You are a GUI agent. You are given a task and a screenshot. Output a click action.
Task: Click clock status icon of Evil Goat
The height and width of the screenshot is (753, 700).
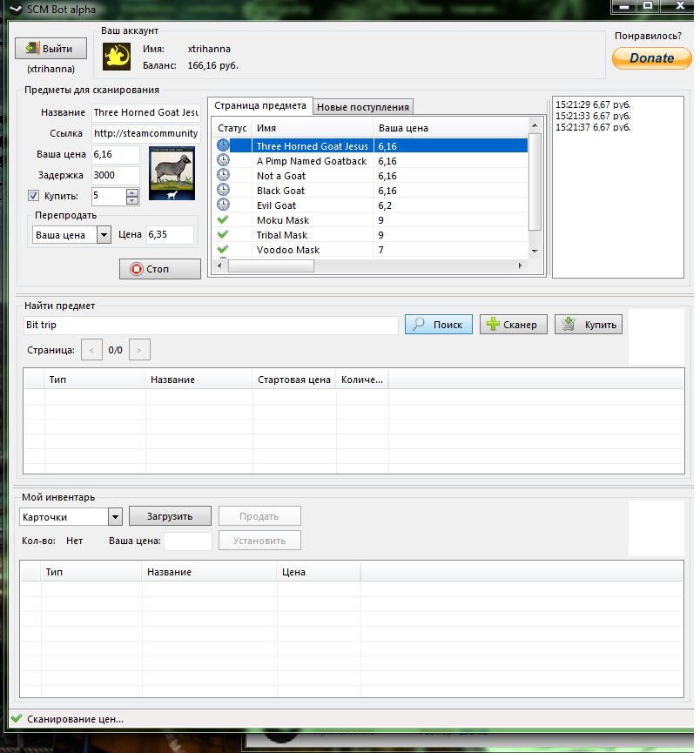point(223,205)
